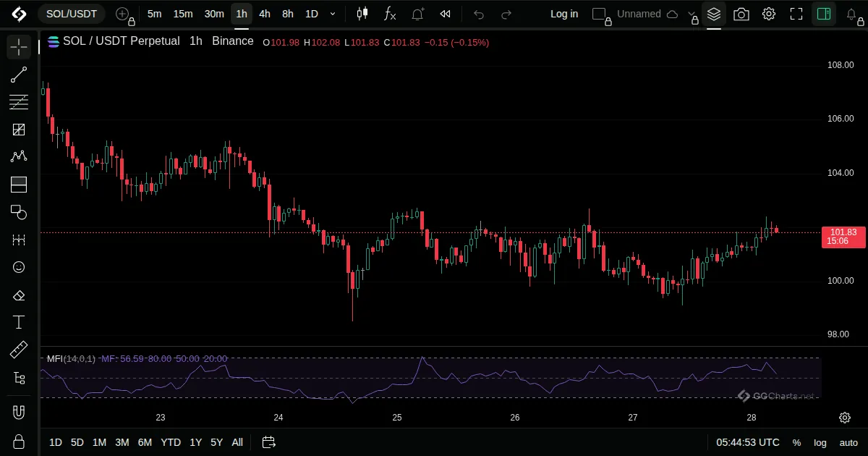Switch to 5m timeframe
868x456 pixels.
click(x=154, y=14)
